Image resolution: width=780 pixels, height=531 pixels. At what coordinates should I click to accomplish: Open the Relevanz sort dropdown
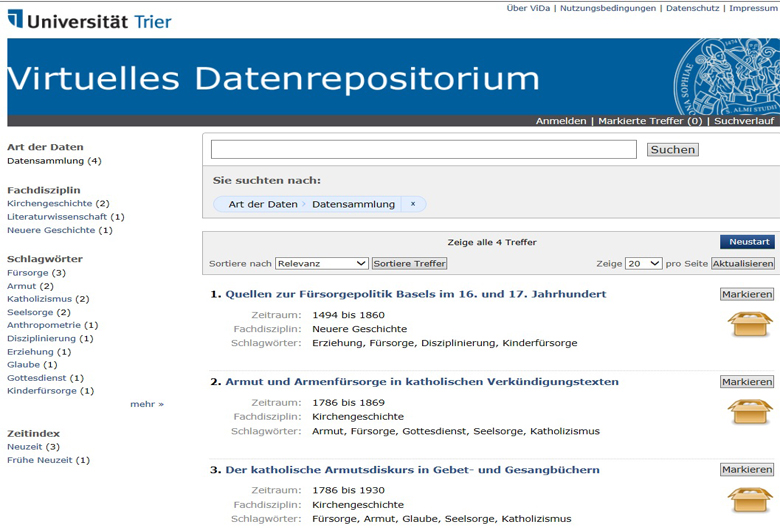[322, 263]
